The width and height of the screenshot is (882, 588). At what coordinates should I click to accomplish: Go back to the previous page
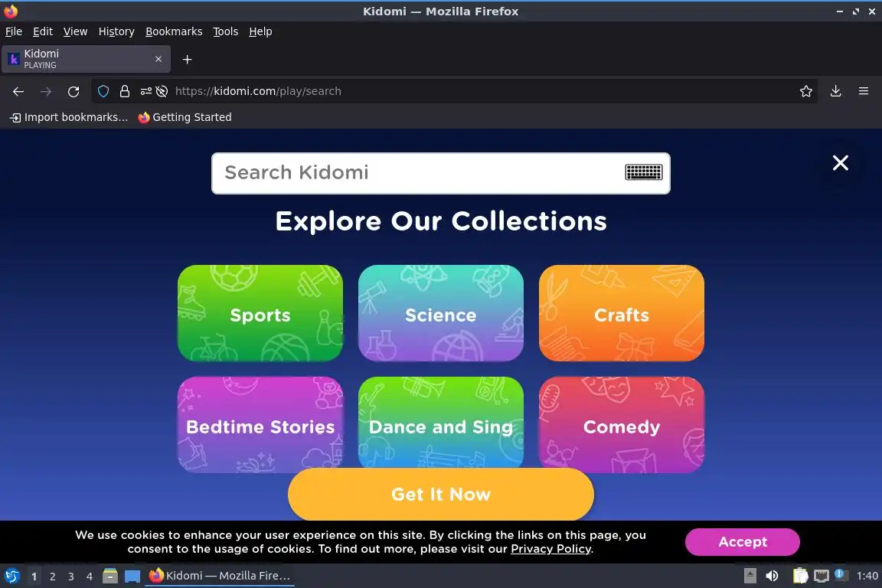pyautogui.click(x=18, y=91)
